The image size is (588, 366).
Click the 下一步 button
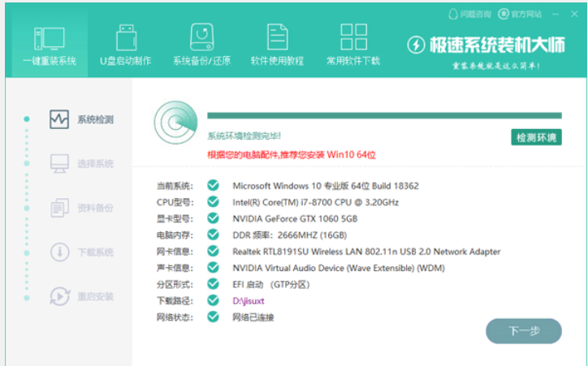(523, 331)
